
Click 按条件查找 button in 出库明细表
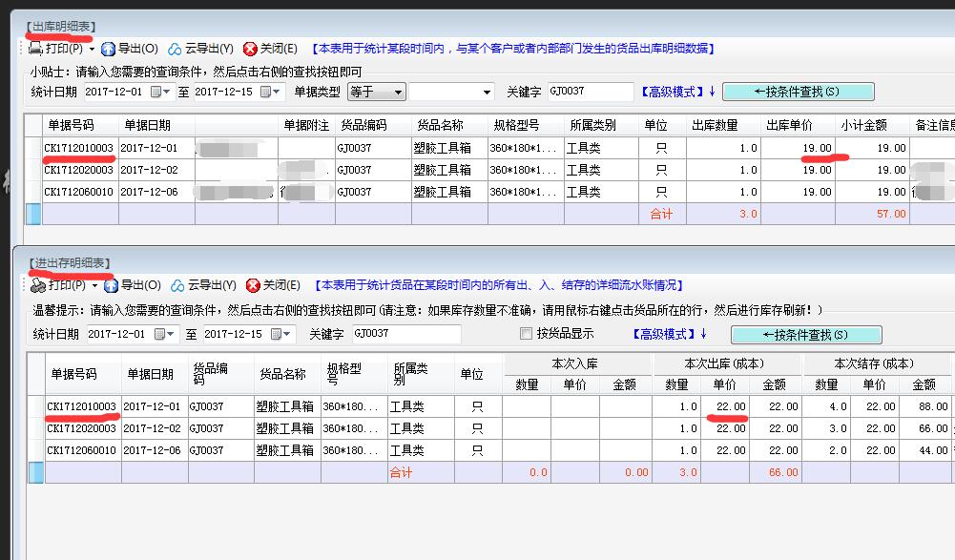(798, 92)
